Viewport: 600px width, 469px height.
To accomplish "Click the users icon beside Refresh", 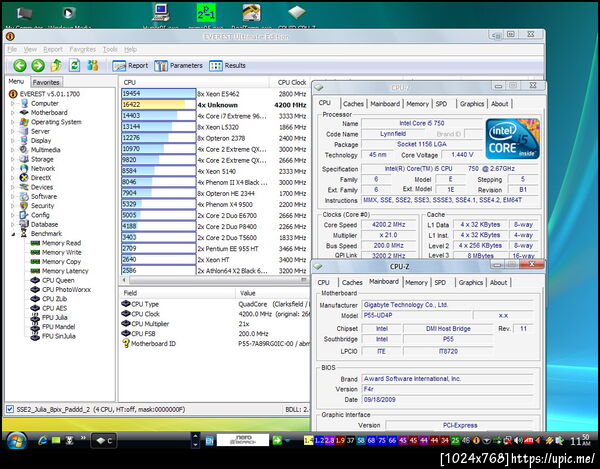I will (91, 65).
